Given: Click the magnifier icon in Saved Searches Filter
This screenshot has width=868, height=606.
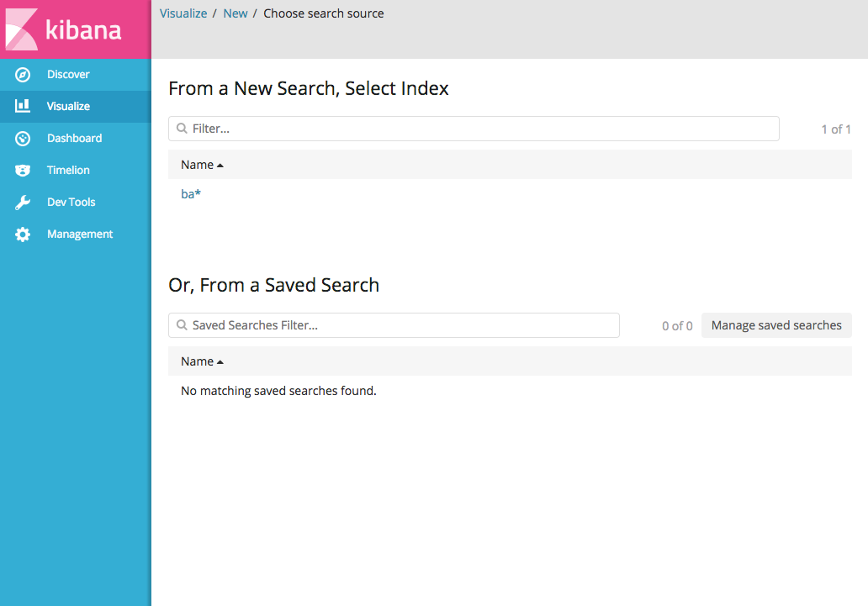Looking at the screenshot, I should 182,325.
